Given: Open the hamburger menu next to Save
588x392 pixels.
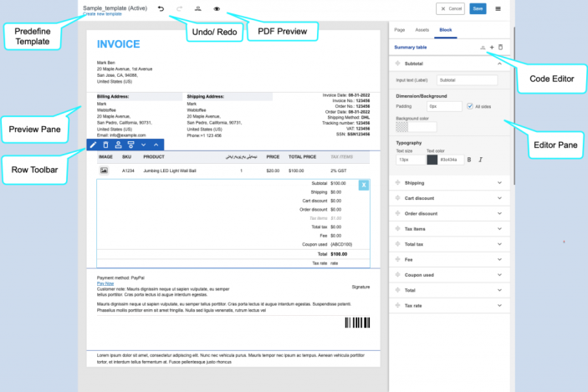Looking at the screenshot, I should 499,8.
